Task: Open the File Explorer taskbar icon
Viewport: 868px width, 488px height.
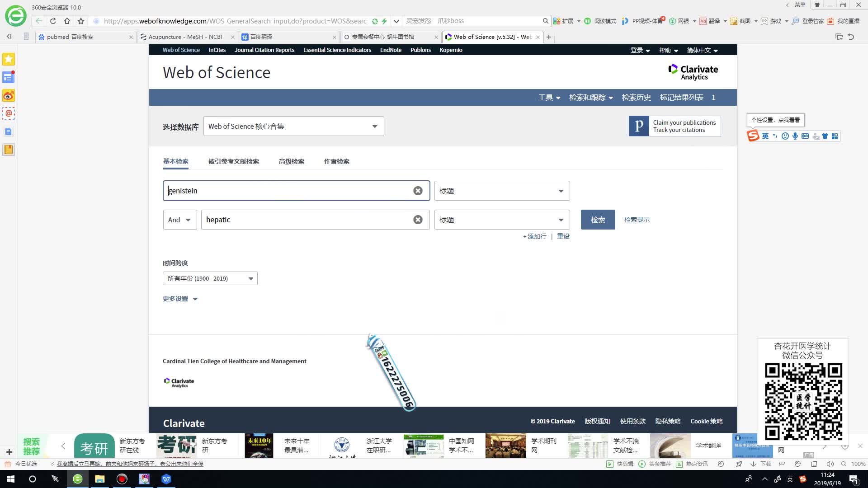Action: pyautogui.click(x=99, y=479)
